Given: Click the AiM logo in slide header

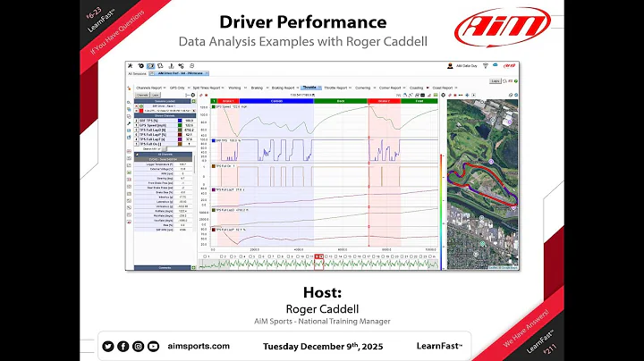Looking at the screenshot, I should 503,27.
